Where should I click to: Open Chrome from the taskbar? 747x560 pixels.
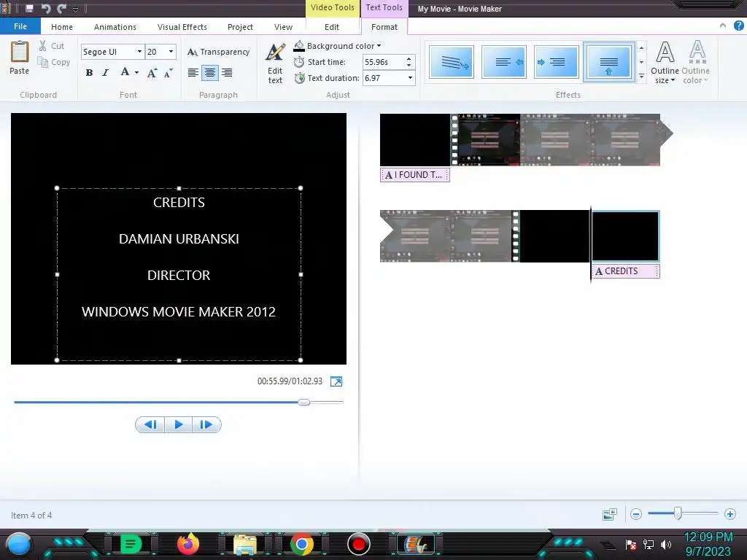[x=301, y=544]
